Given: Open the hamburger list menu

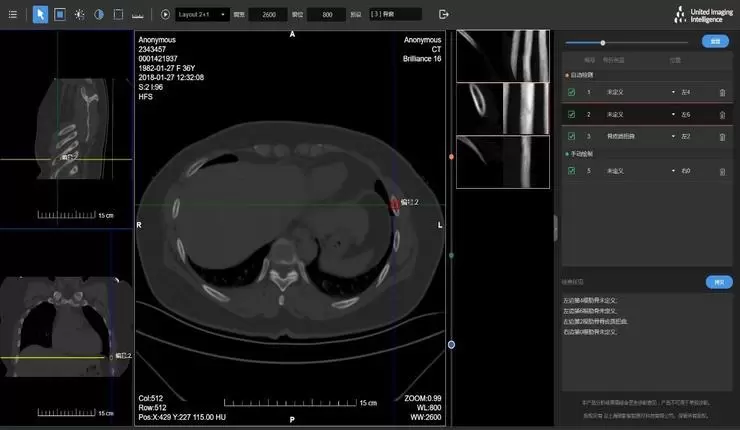Looking at the screenshot, I should tap(12, 15).
